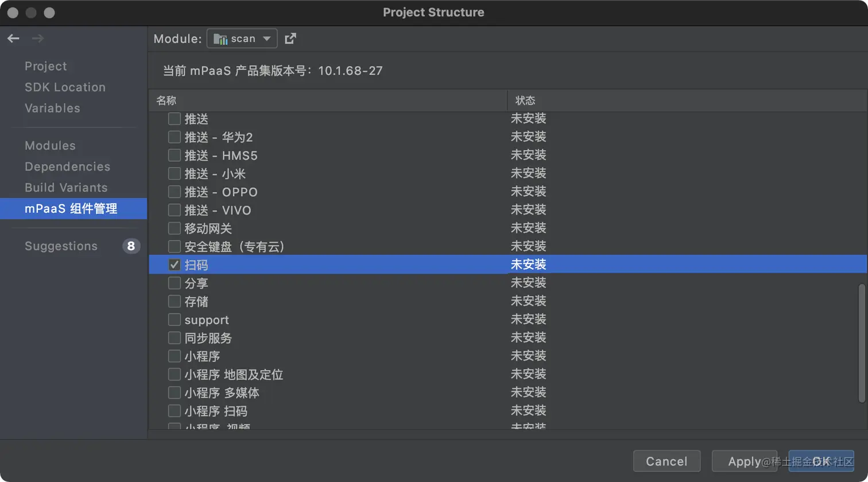Check the 同步服务 checkbox
This screenshot has height=482, width=868.
point(175,338)
